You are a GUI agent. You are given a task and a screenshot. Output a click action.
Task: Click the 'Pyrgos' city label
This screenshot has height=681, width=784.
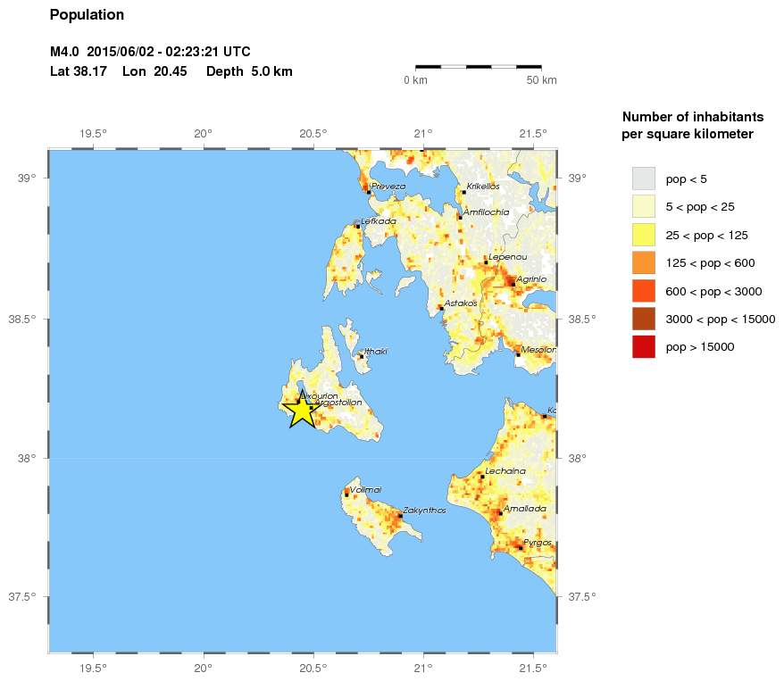(538, 543)
